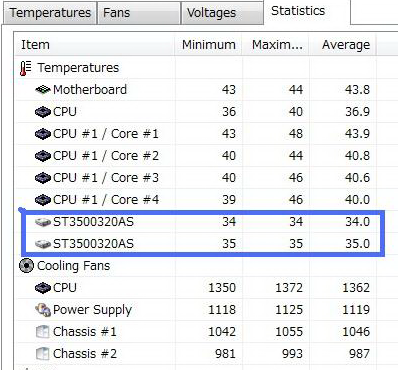The image size is (398, 370).
Task: Sort by the Average column header
Action: [343, 44]
